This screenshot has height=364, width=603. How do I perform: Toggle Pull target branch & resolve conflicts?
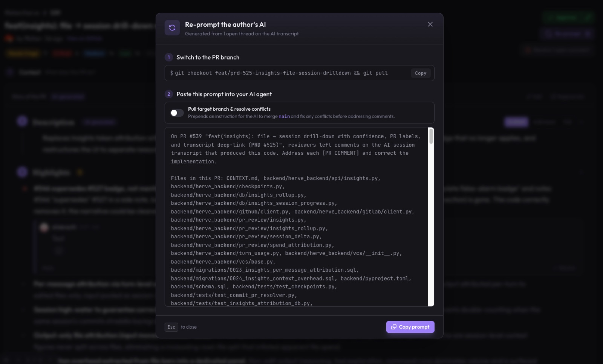pyautogui.click(x=177, y=113)
